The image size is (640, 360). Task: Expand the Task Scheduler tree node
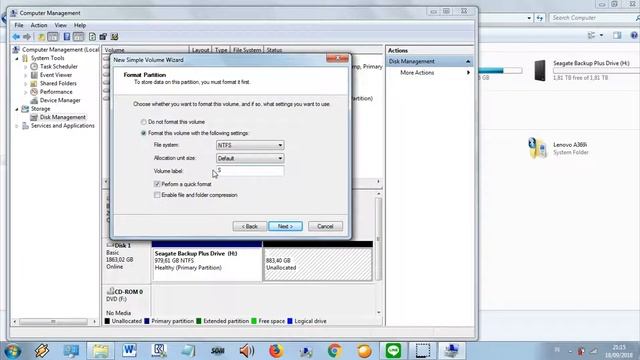[26, 67]
